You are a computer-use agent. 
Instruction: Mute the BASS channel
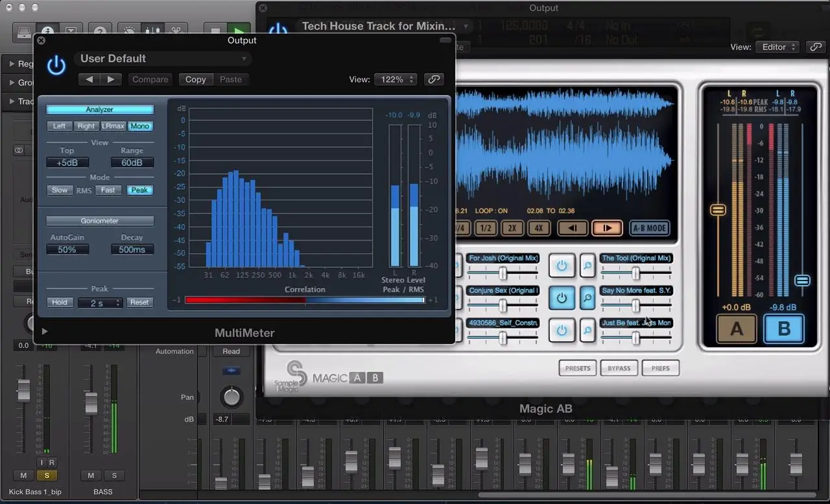click(91, 475)
